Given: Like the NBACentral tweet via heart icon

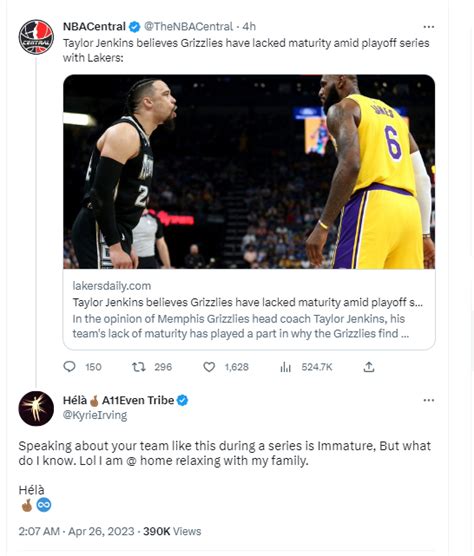Looking at the screenshot, I should (209, 367).
